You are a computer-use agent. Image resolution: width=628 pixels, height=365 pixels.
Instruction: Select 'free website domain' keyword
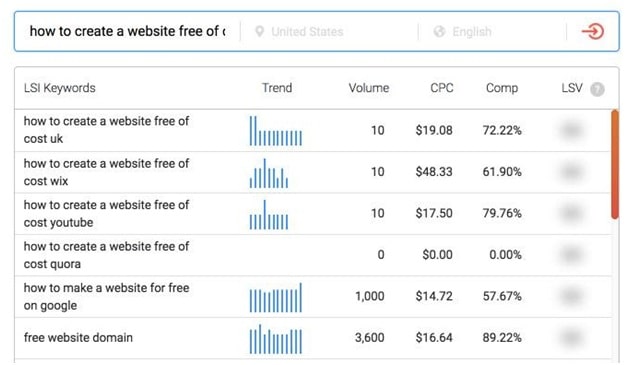pos(78,337)
